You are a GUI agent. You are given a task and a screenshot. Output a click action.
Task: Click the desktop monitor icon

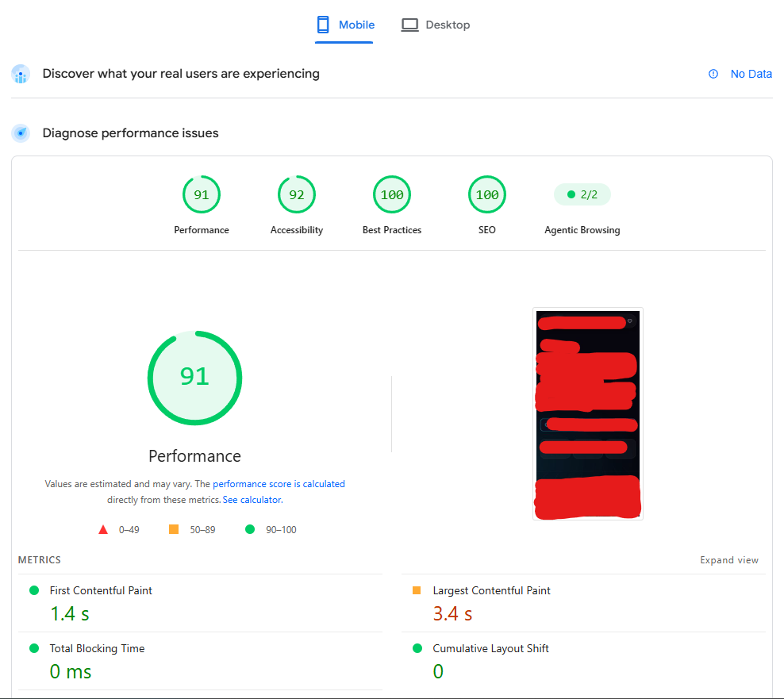coord(409,25)
